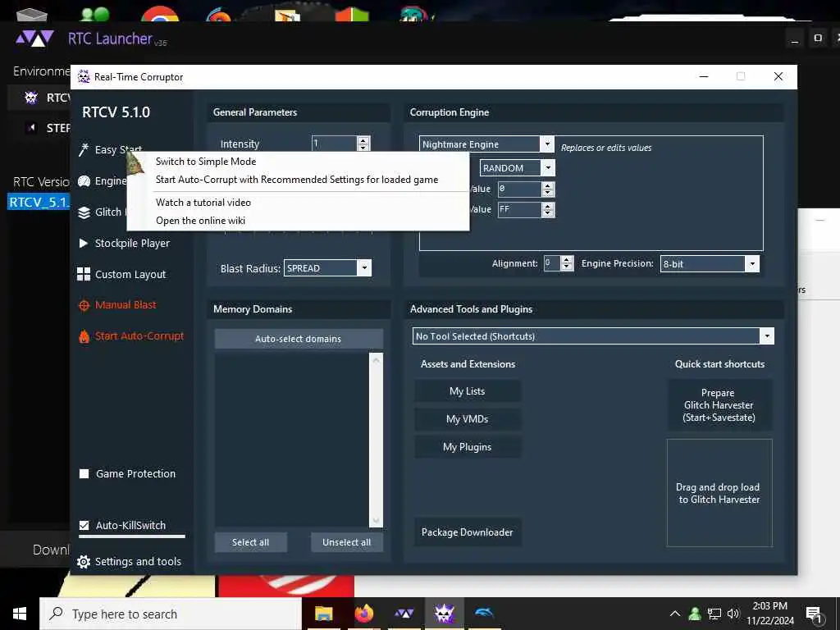
Task: Open the Stockpile Player section
Action: 132,243
